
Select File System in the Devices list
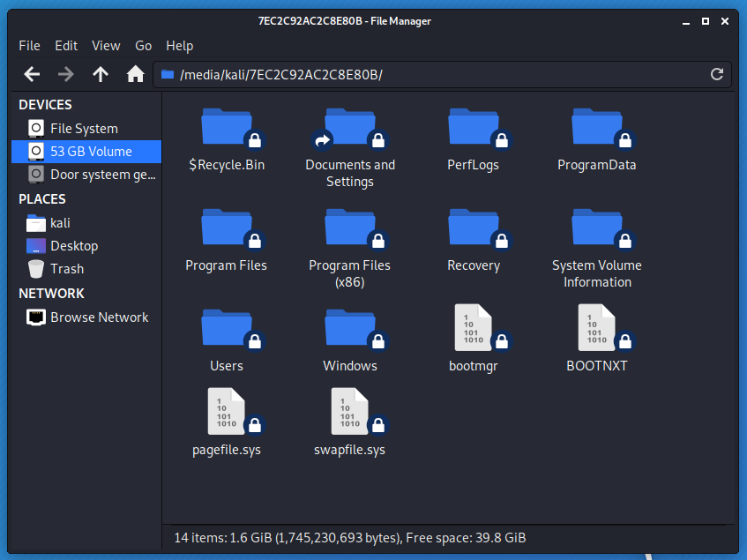[x=84, y=129]
